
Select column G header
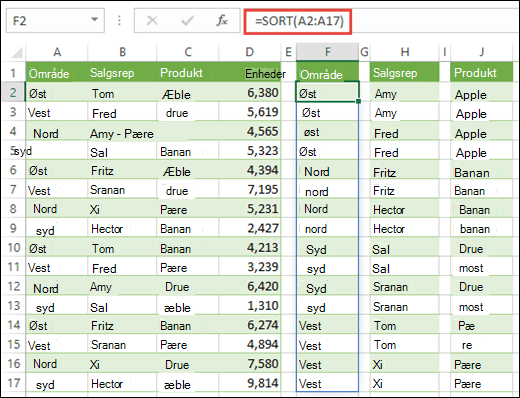point(364,52)
